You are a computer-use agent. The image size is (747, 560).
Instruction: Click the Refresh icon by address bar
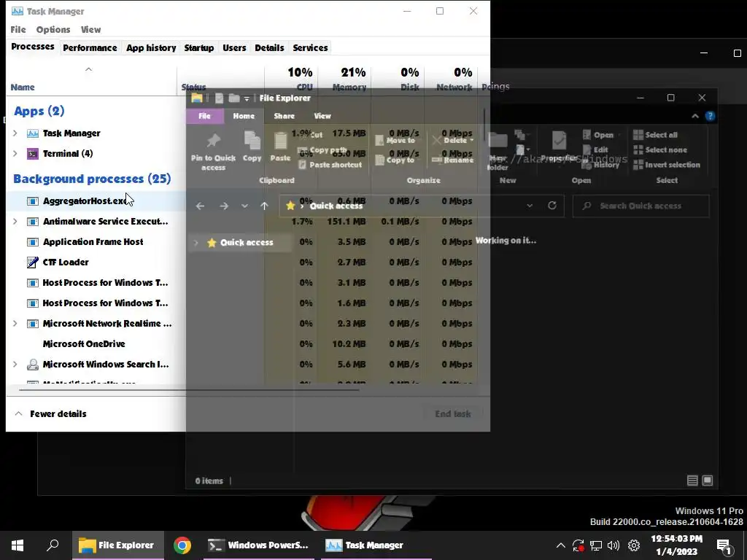coord(552,205)
